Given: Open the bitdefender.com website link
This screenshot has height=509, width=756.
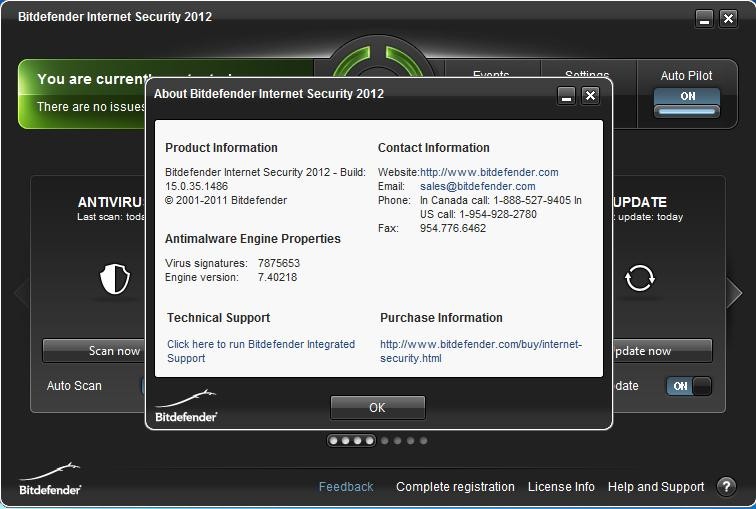Looking at the screenshot, I should tap(489, 172).
